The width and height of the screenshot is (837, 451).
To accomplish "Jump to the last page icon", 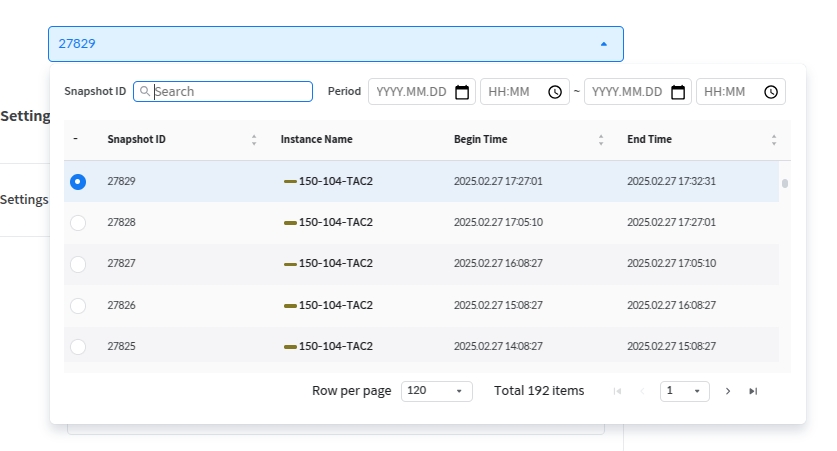I will 753,391.
